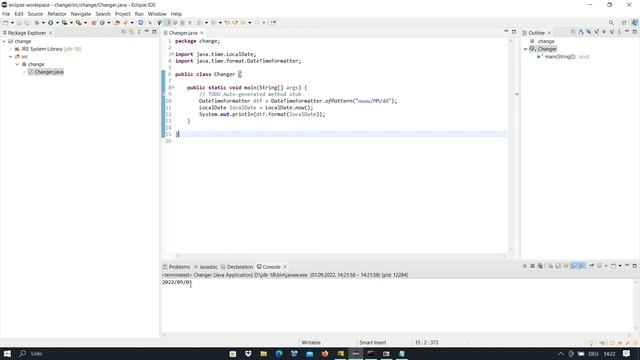
Task: Click the Debug bug toolbar icon
Action: point(37,23)
